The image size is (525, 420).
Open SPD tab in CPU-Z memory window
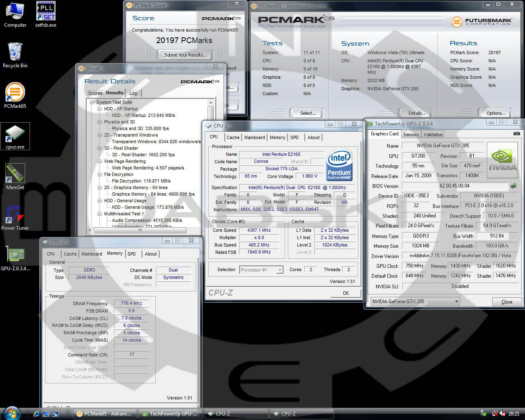pyautogui.click(x=132, y=254)
